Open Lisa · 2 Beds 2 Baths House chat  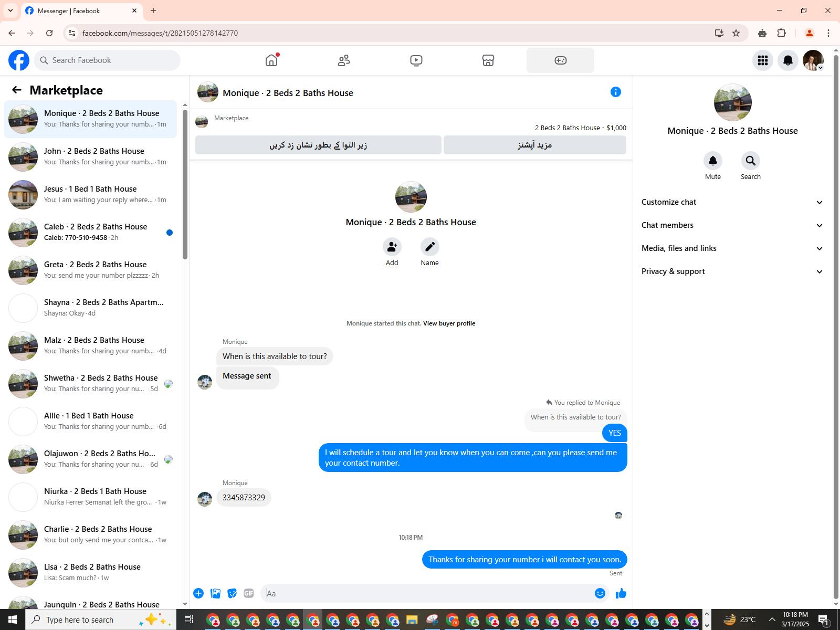(x=90, y=573)
